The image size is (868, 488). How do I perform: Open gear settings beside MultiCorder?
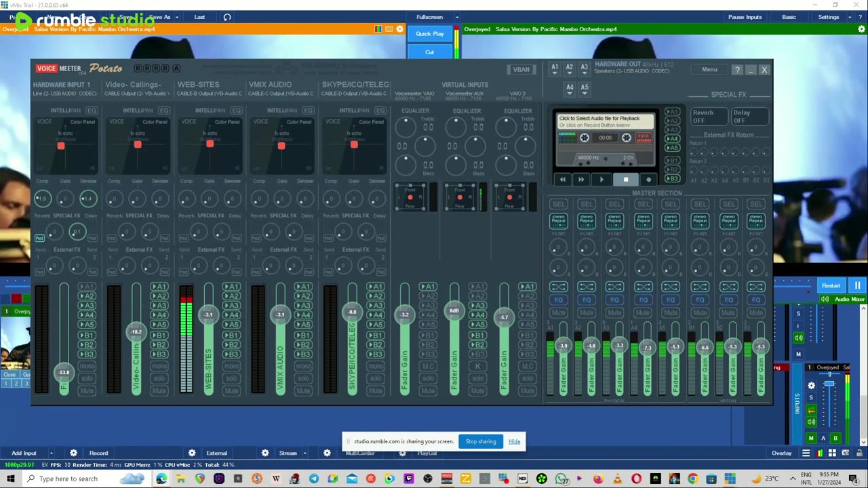402,453
